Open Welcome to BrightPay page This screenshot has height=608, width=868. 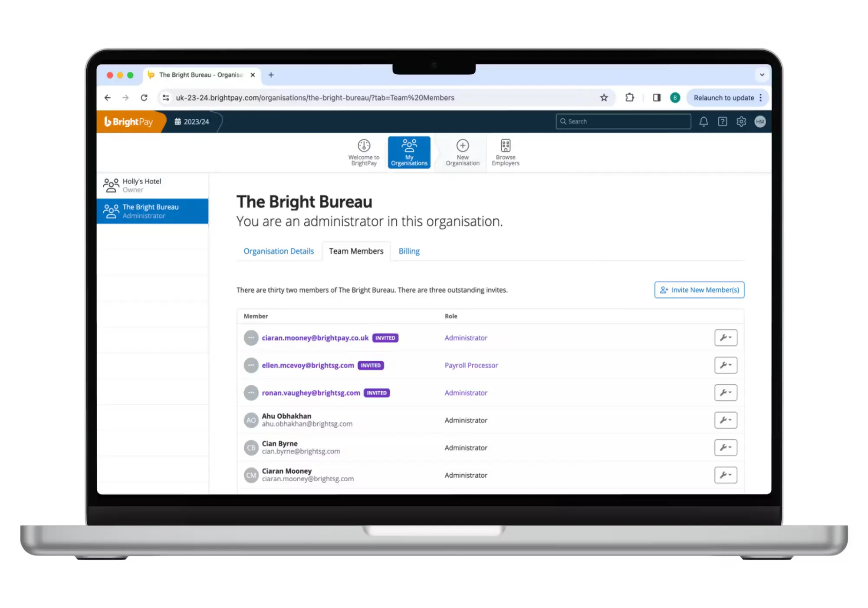coord(364,152)
